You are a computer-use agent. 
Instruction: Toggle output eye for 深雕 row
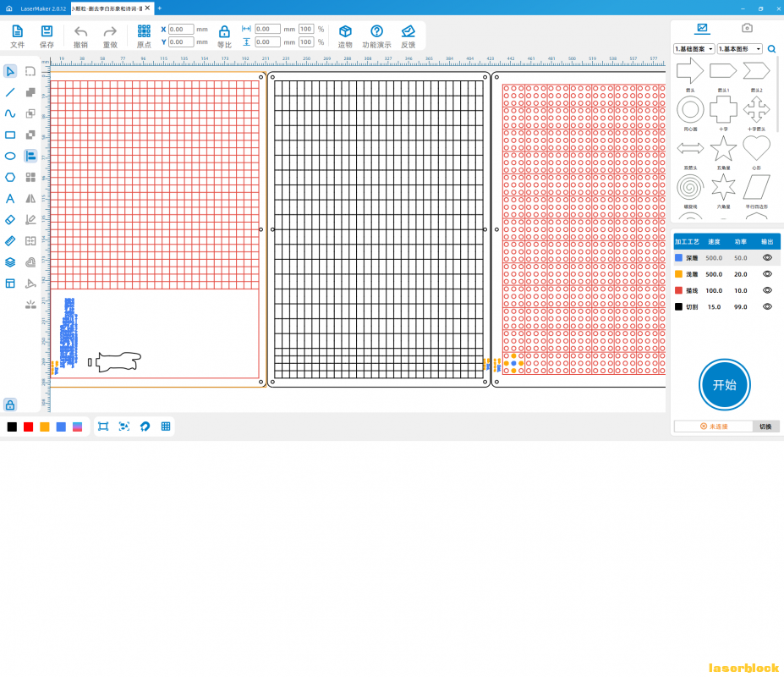coord(767,258)
